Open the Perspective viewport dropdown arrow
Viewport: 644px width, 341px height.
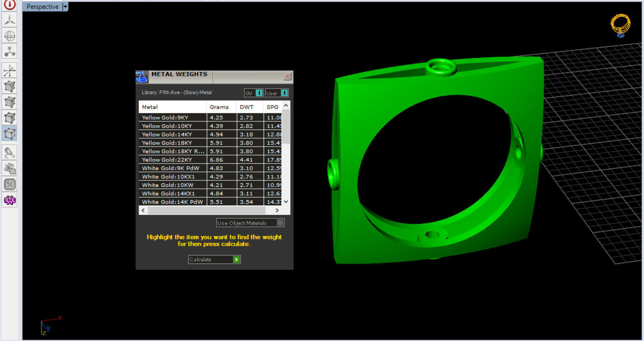coord(65,7)
